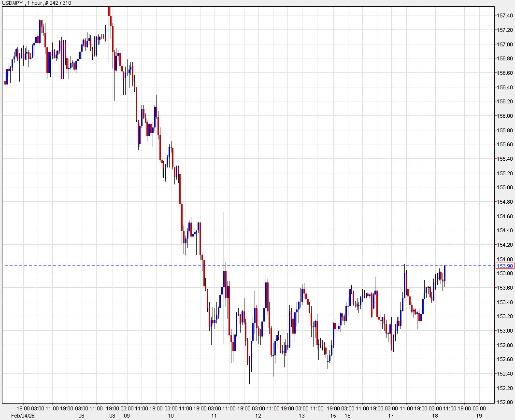The width and height of the screenshot is (515, 420).
Task: Click the 157.40 label at axis top
Action: [x=503, y=15]
